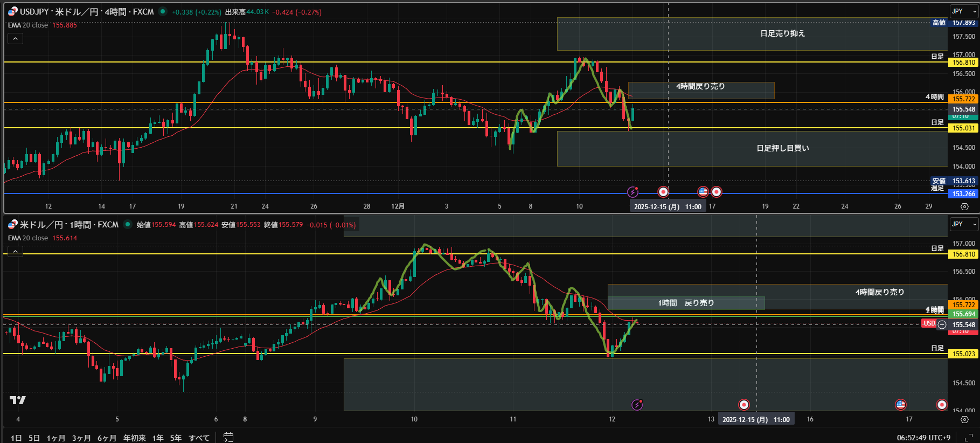The width and height of the screenshot is (980, 443).
Task: Click the purple lightning event icon in upper chart
Action: (633, 192)
